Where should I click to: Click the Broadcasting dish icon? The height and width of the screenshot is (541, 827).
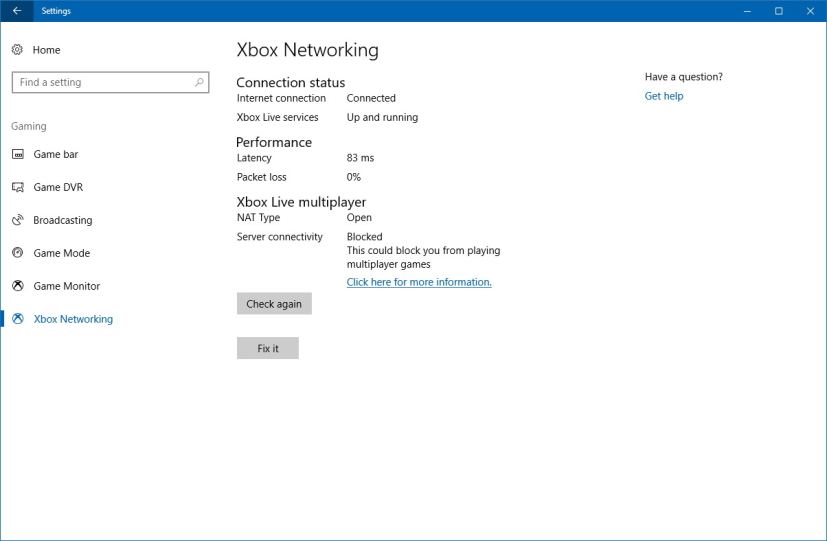click(18, 220)
